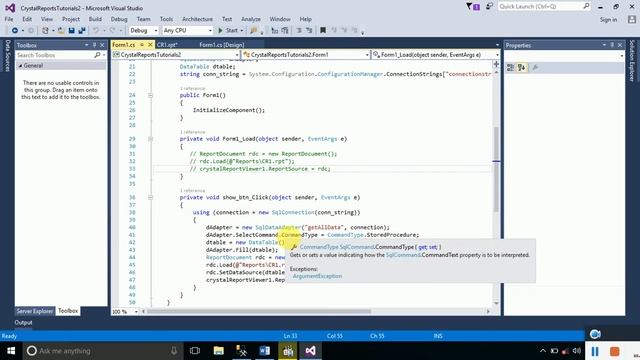The height and width of the screenshot is (360, 640).
Task: Toggle pin on the Form1.cs tab
Action: pos(142,44)
